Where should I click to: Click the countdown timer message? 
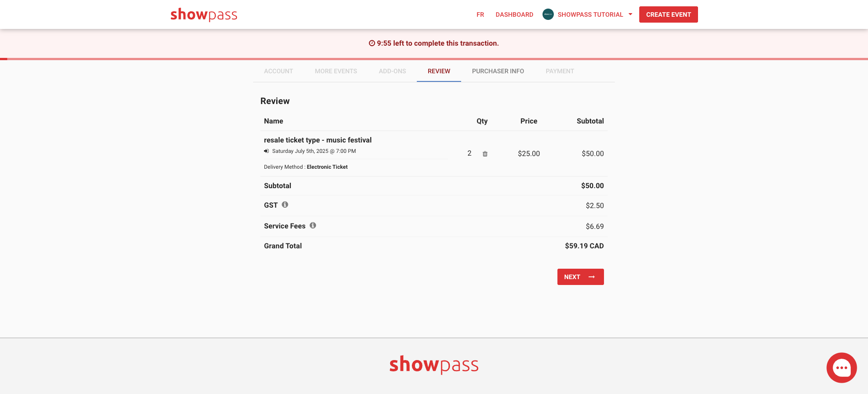[x=434, y=43]
